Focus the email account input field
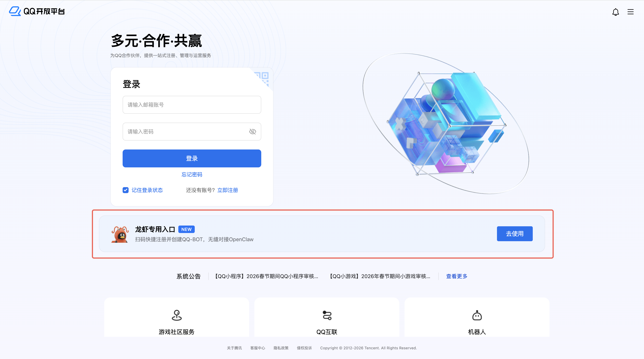644x359 pixels. (192, 105)
